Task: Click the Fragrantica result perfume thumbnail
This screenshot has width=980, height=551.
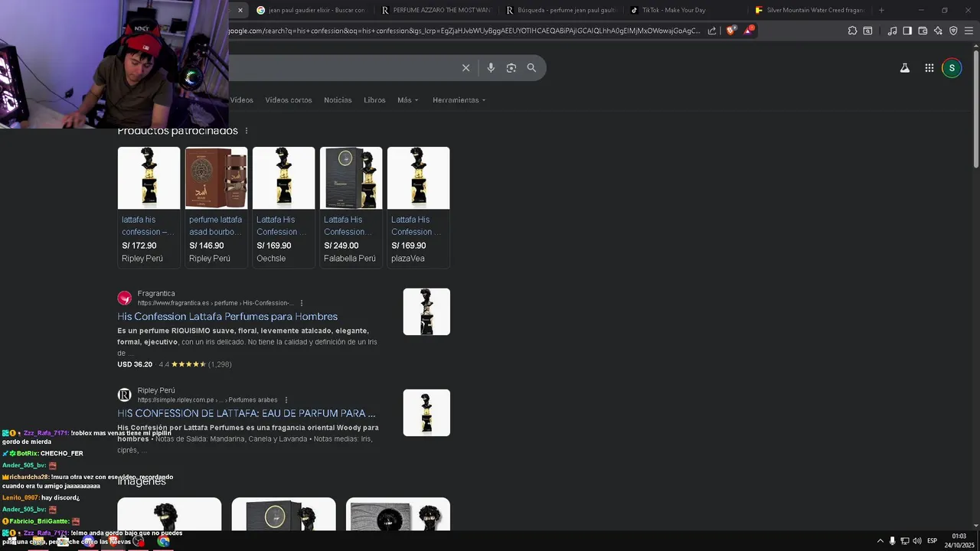Action: click(x=426, y=311)
